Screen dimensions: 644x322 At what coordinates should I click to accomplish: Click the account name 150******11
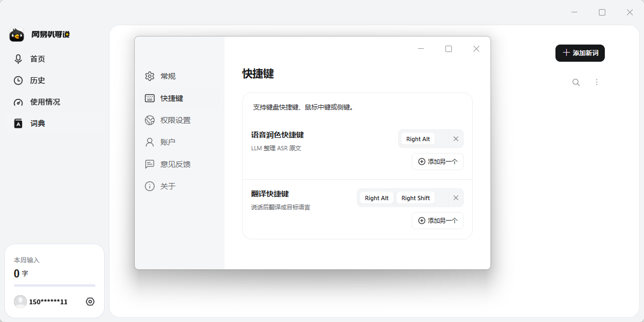click(48, 302)
